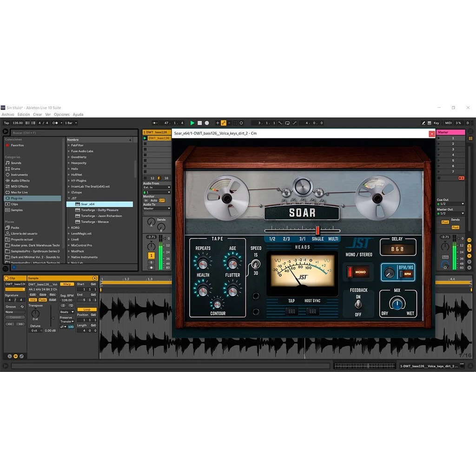Open the Instruments category in the browser
This screenshot has width=476, height=476.
coord(19,175)
